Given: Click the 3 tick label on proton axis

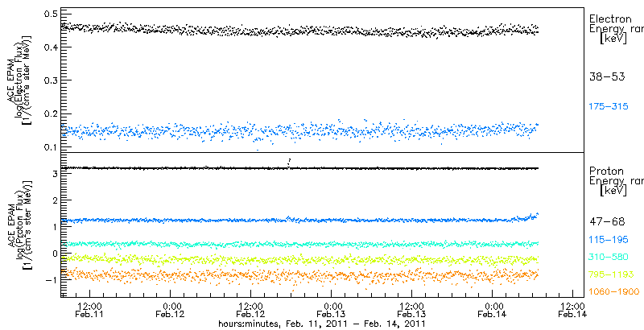Looking at the screenshot, I should coord(53,174).
